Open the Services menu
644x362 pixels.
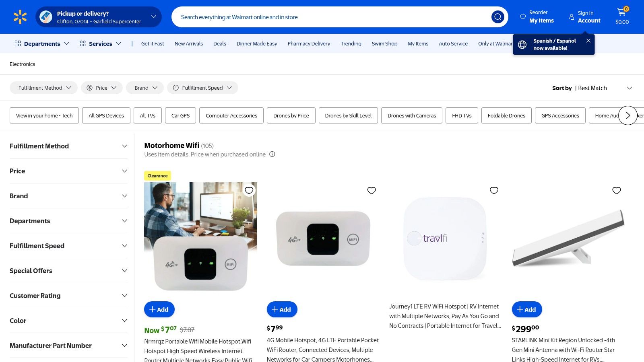[100, 43]
